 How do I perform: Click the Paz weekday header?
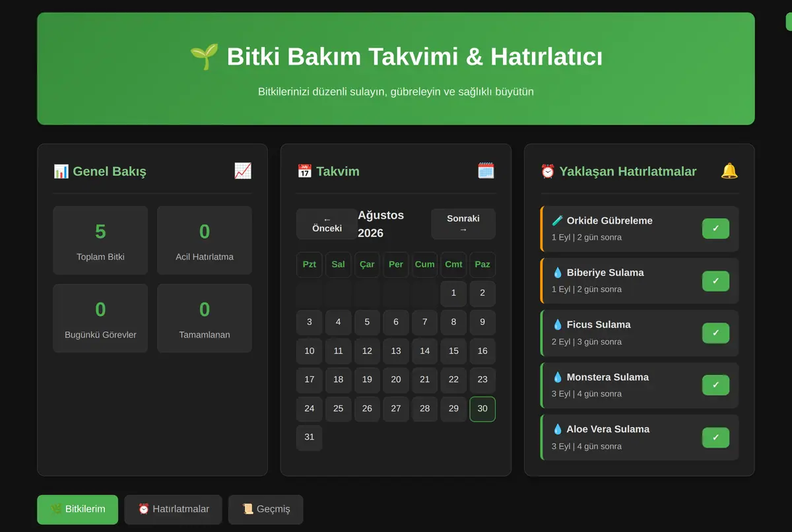point(482,264)
